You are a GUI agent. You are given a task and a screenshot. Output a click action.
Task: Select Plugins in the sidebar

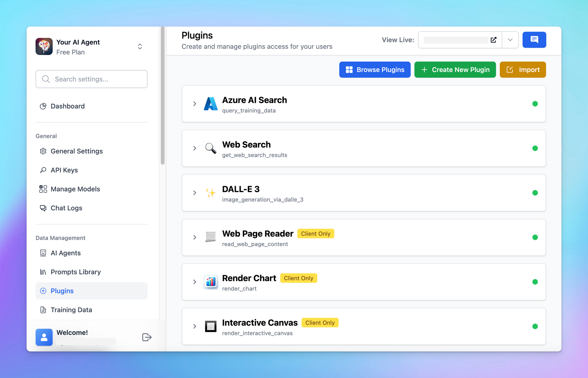coord(91,291)
